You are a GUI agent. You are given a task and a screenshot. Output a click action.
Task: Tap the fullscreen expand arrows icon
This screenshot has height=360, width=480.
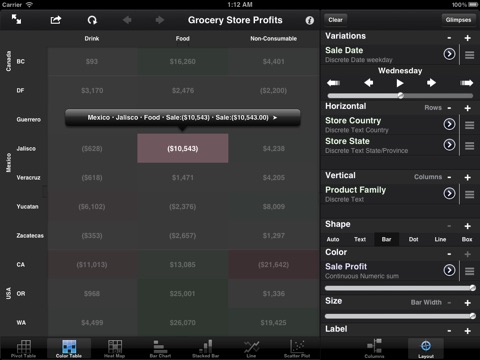(16, 19)
